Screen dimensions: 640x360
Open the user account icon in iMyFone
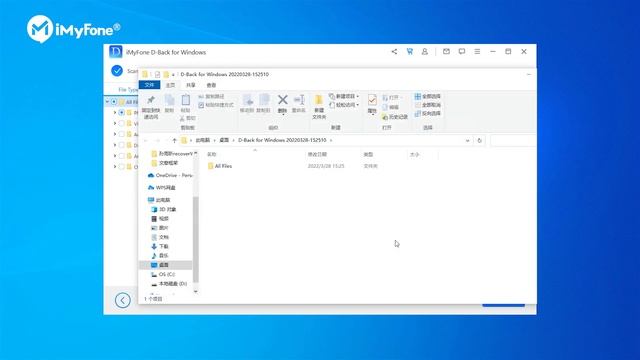coord(424,52)
